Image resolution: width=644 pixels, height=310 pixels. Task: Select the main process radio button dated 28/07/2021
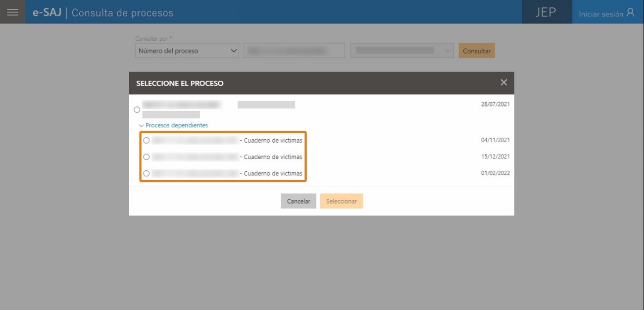(x=137, y=109)
